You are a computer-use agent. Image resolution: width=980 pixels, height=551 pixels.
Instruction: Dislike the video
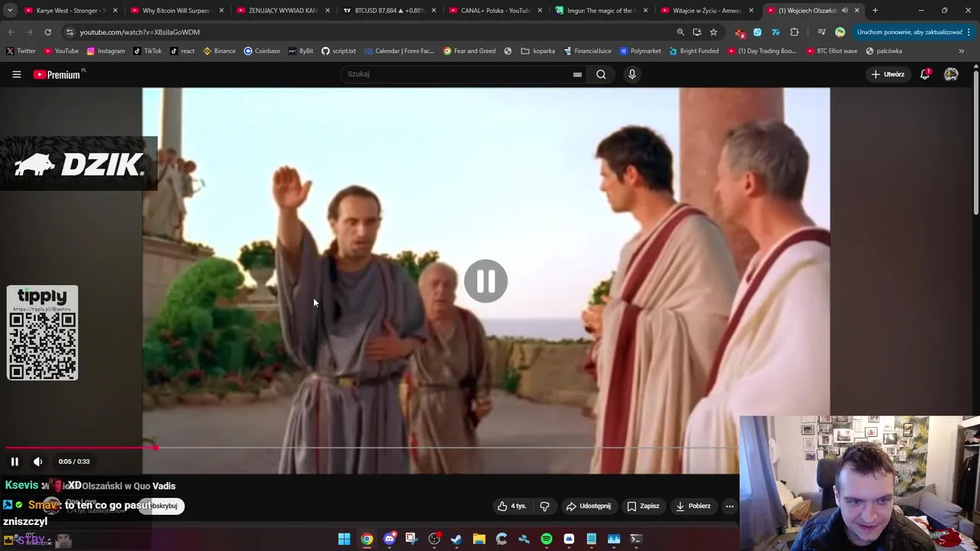tap(544, 506)
